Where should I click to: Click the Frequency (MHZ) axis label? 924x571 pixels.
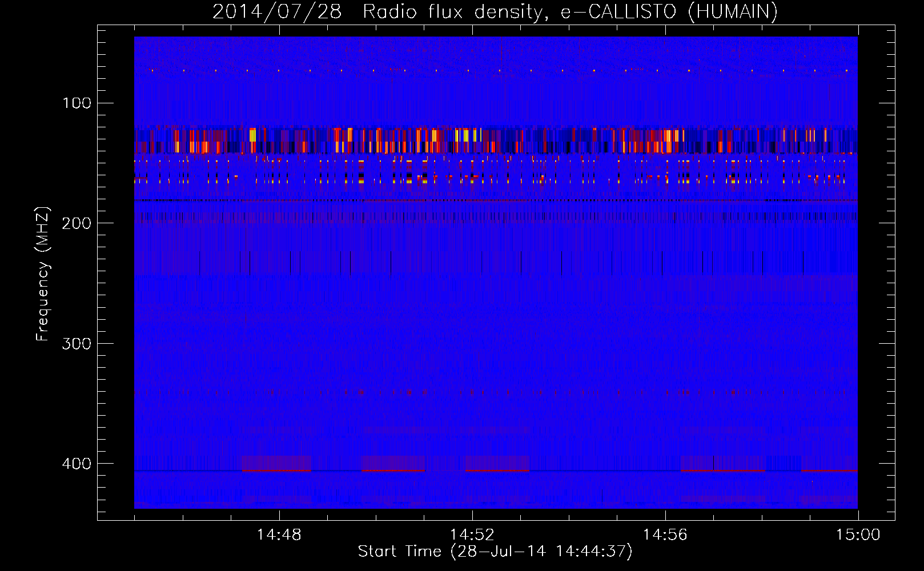[43, 274]
